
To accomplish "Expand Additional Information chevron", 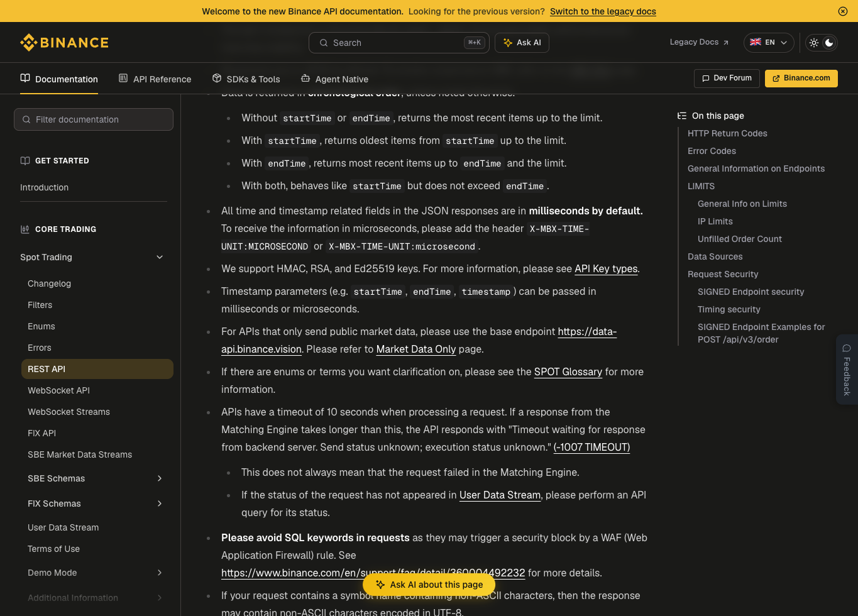I will coord(160,598).
